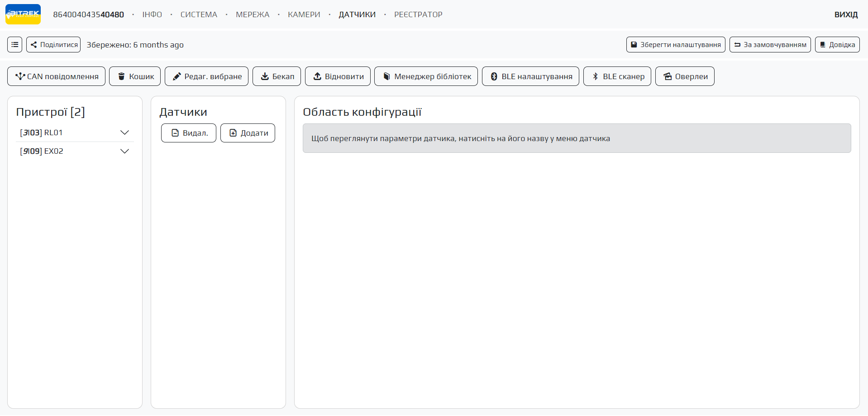Open CAN повідомлення messages
Image resolution: width=868 pixels, height=416 pixels.
pos(56,76)
